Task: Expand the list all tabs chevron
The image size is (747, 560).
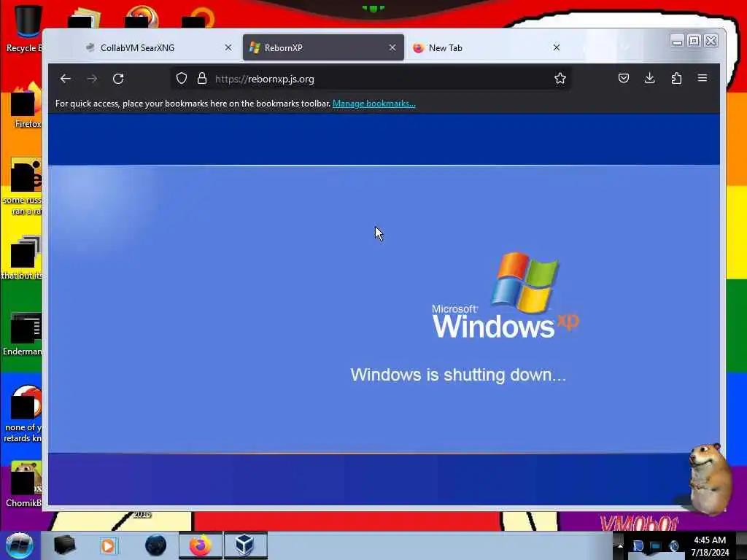Action: click(625, 47)
